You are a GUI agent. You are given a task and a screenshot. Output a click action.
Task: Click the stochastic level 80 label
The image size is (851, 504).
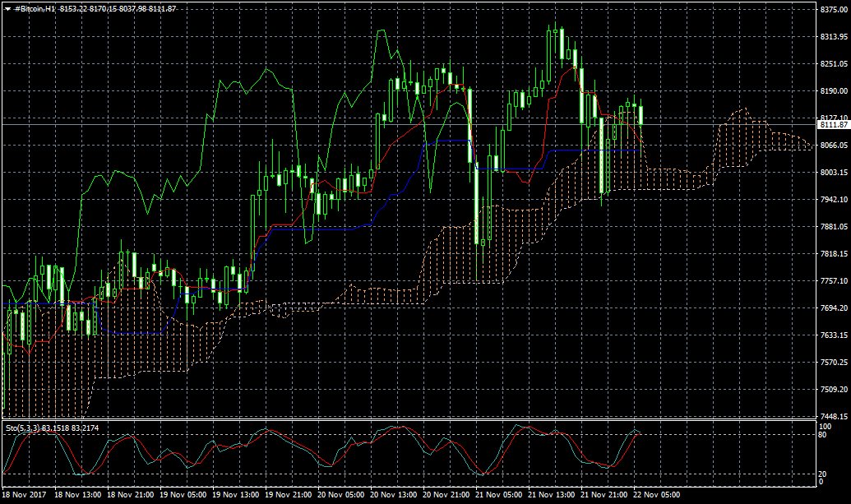pos(824,434)
